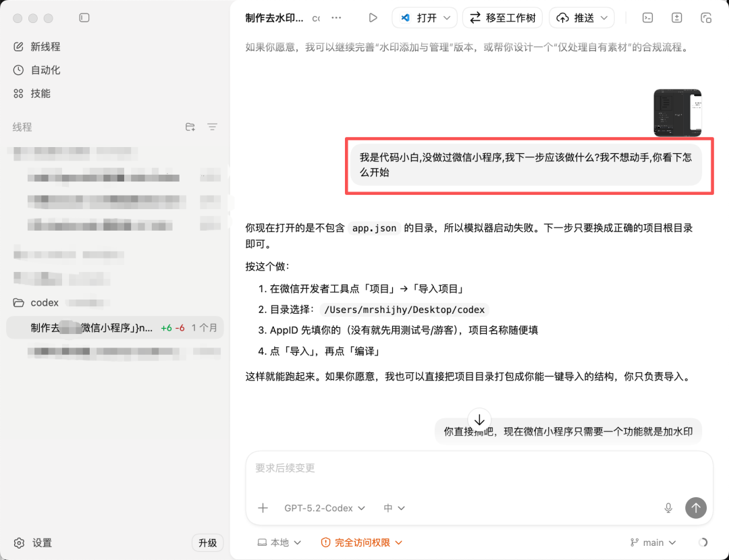729x560 pixels.
Task: Open the 打开 open-in-editor menu
Action: point(424,18)
